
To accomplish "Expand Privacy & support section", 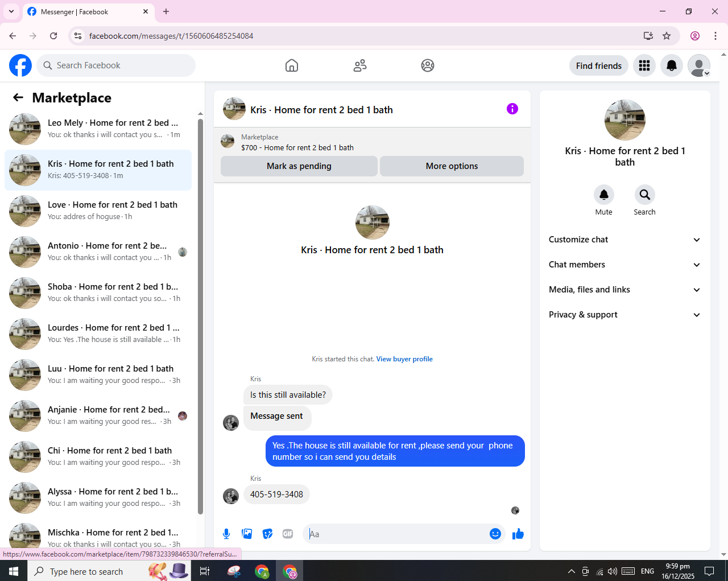I will (624, 315).
